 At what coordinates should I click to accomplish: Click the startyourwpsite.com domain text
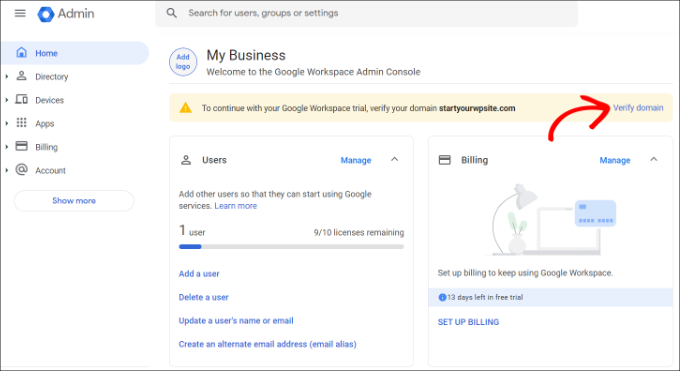click(477, 108)
